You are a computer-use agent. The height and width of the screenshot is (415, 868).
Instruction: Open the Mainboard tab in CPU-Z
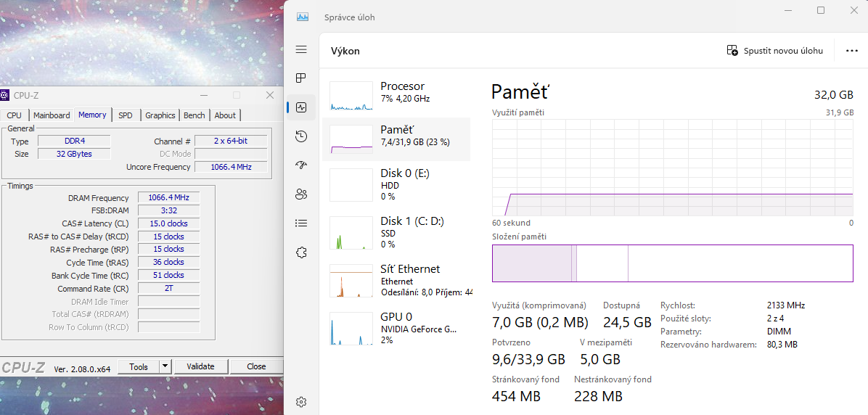(x=52, y=115)
